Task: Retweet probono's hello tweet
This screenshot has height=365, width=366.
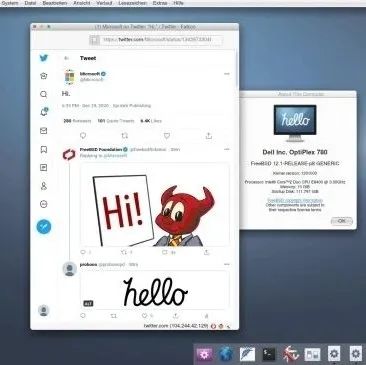Action: coord(114,315)
